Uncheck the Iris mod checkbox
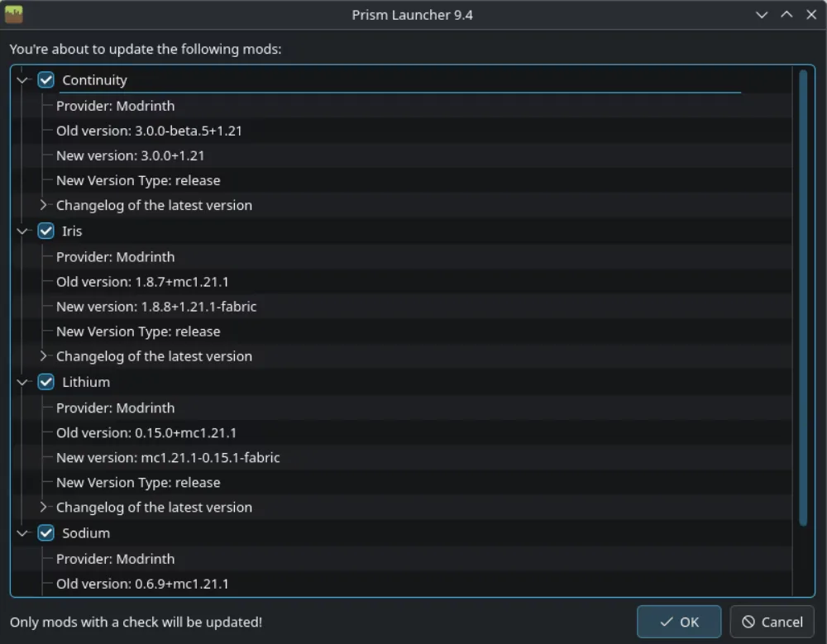Screen dimensions: 827x644 point(45,231)
